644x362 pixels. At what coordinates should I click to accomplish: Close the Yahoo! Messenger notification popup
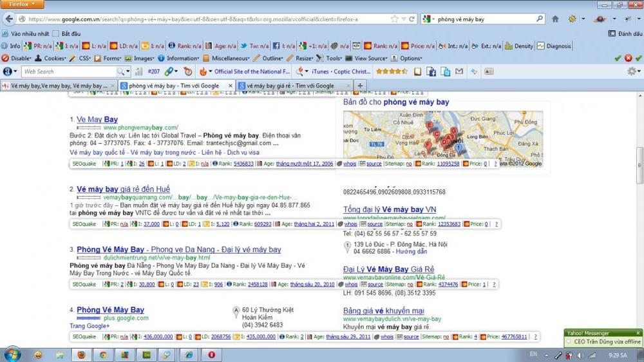(x=638, y=333)
